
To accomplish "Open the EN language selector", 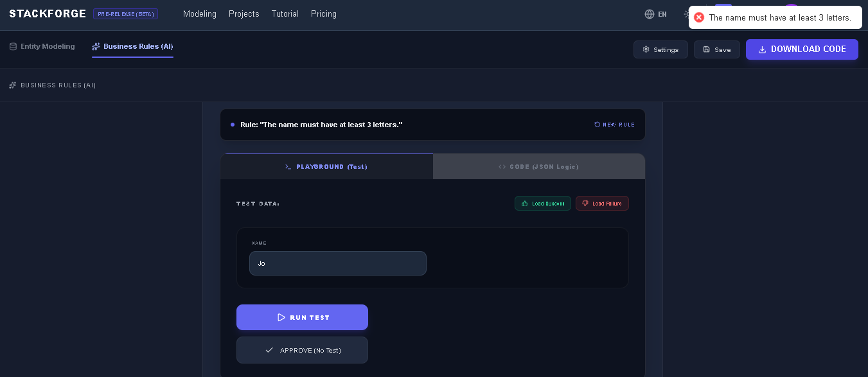I will (656, 14).
